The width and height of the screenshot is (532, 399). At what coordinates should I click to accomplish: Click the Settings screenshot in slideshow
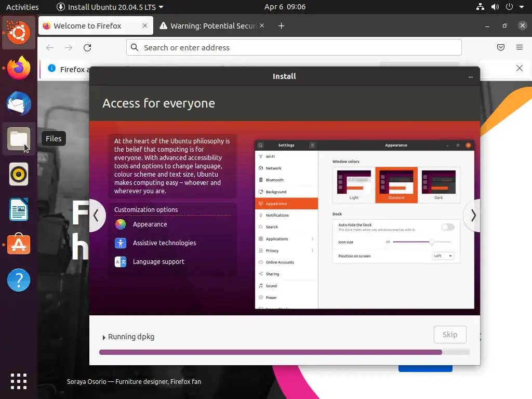[364, 224]
